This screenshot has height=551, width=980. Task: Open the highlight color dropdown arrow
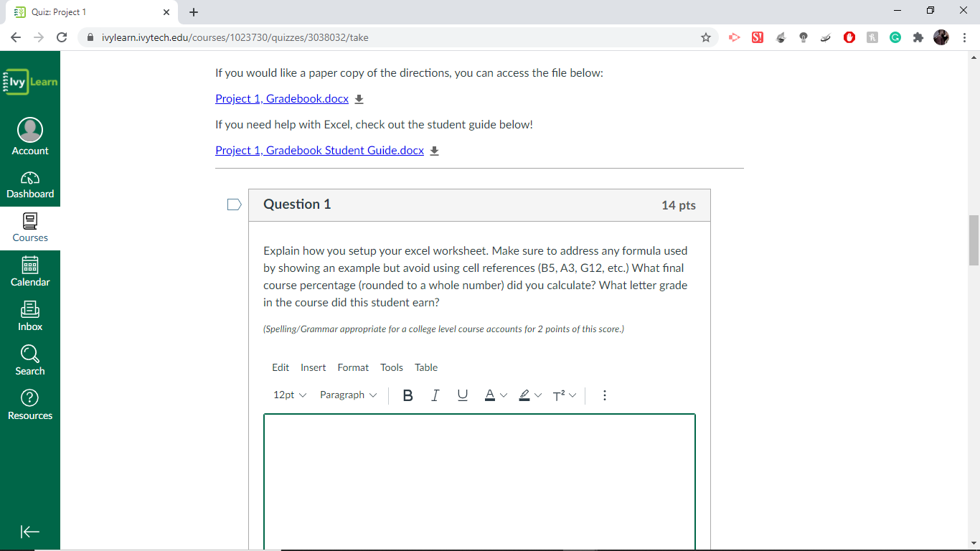click(x=538, y=395)
